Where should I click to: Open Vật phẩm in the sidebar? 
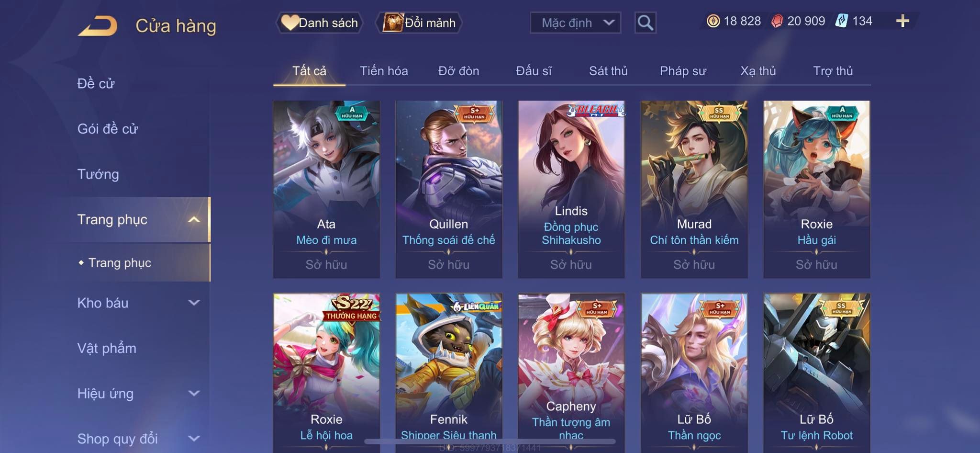pos(107,348)
